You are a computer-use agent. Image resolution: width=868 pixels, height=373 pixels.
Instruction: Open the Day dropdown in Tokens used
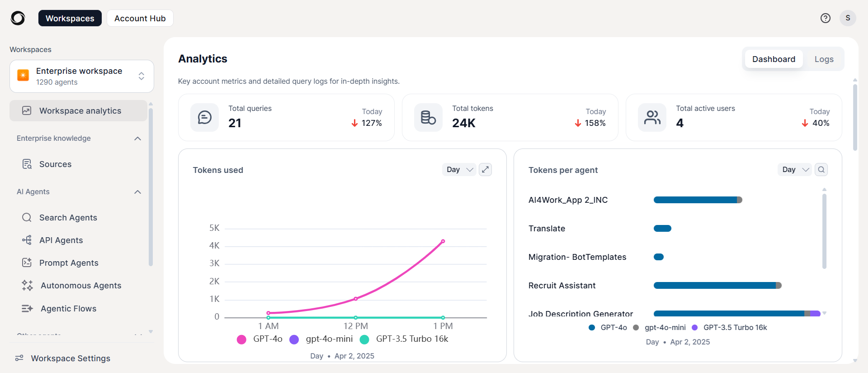pyautogui.click(x=459, y=169)
